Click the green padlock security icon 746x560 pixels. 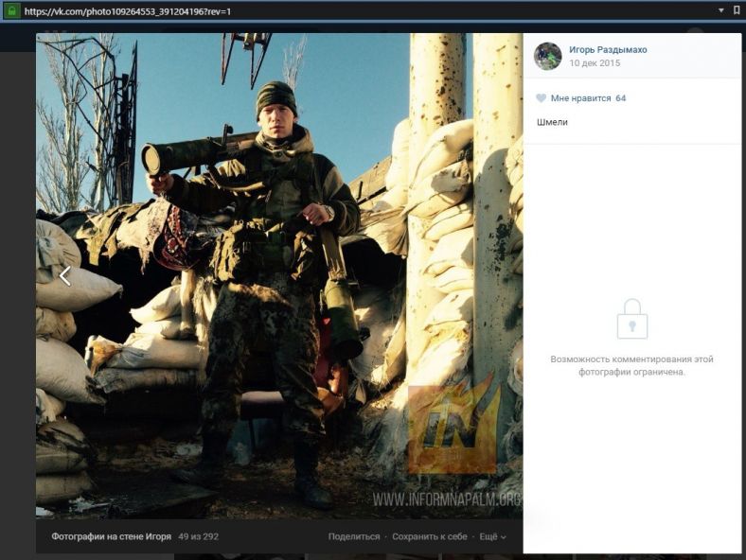(x=11, y=10)
